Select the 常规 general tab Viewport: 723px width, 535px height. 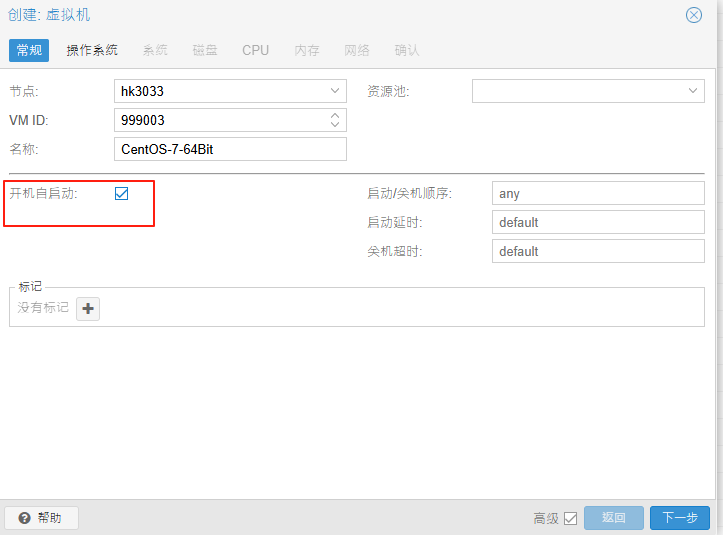pyautogui.click(x=29, y=50)
